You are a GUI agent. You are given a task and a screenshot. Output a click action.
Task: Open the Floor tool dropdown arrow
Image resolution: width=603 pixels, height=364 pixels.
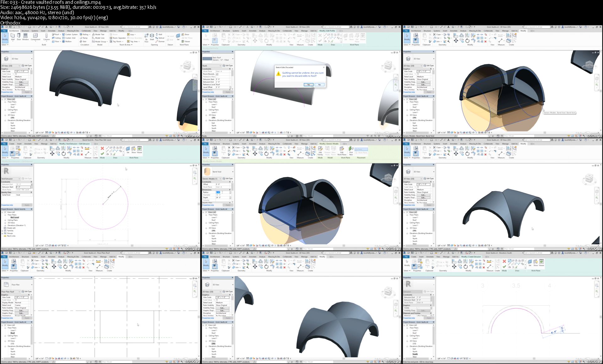coord(60,41)
